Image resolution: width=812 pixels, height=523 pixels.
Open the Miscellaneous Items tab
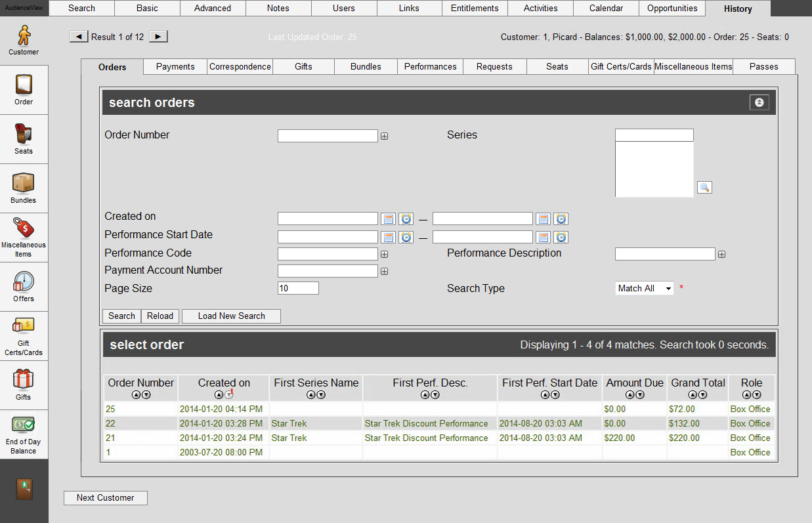[x=693, y=66]
